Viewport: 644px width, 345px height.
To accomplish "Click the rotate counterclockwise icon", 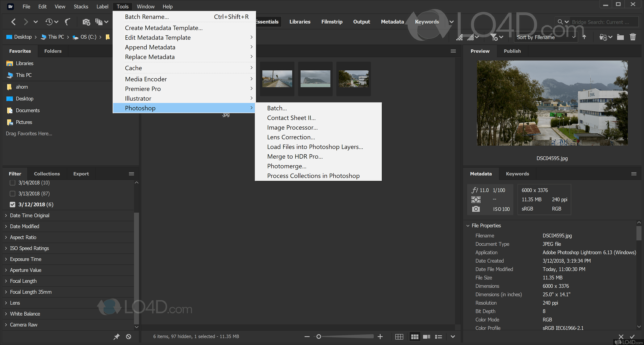I will pos(67,22).
